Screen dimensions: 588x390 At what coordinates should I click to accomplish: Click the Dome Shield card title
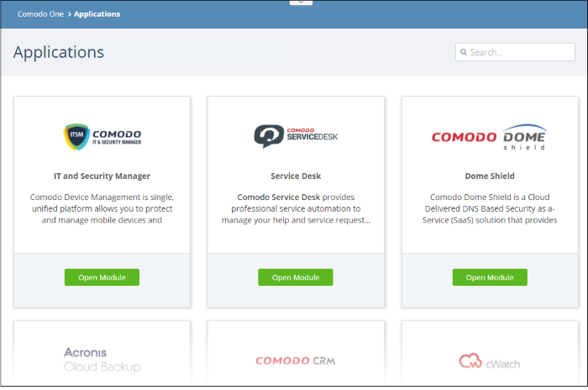coord(490,176)
